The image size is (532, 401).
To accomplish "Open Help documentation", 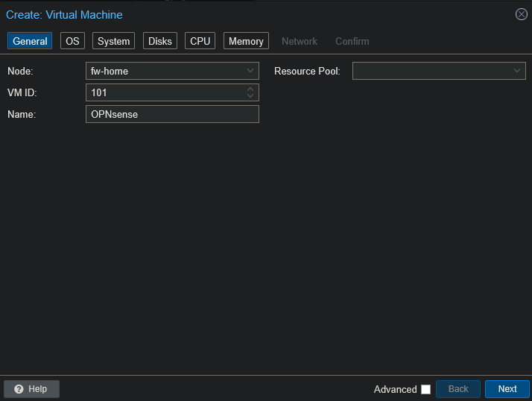I will (x=31, y=389).
